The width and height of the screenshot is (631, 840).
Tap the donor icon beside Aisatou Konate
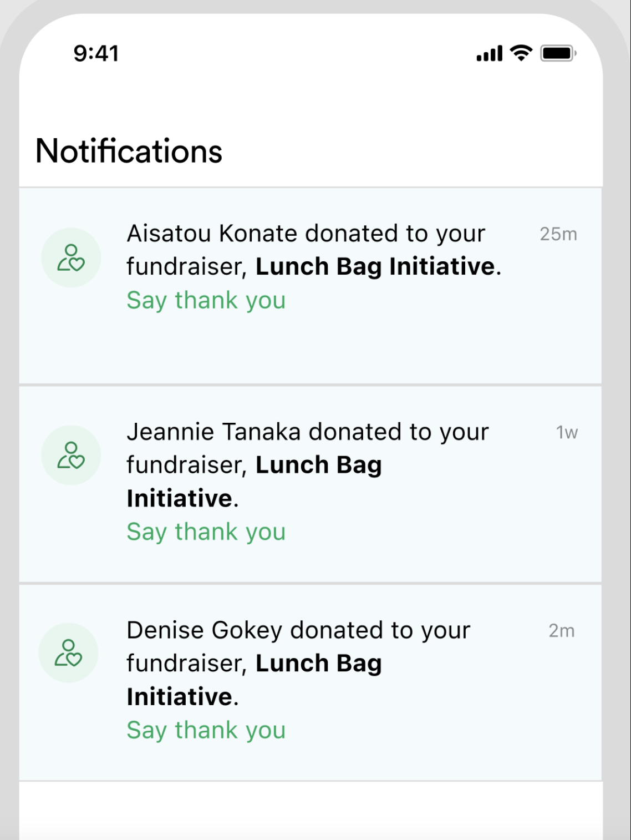[x=71, y=257]
